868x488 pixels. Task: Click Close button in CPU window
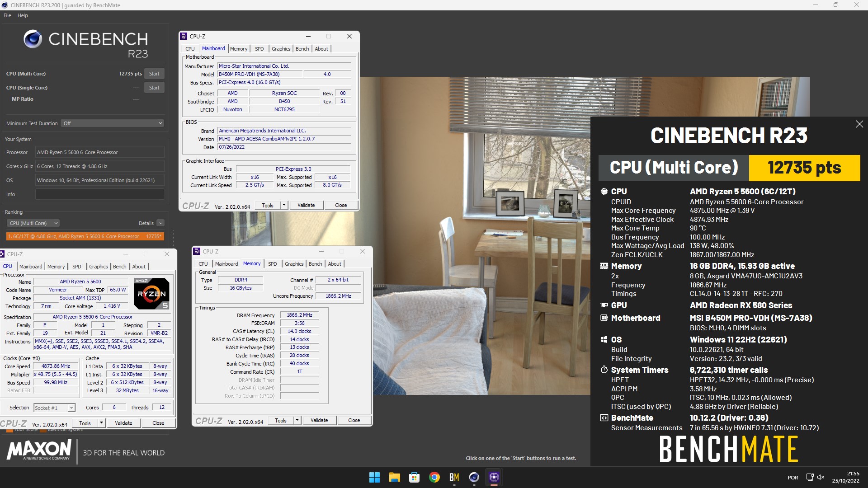(158, 423)
